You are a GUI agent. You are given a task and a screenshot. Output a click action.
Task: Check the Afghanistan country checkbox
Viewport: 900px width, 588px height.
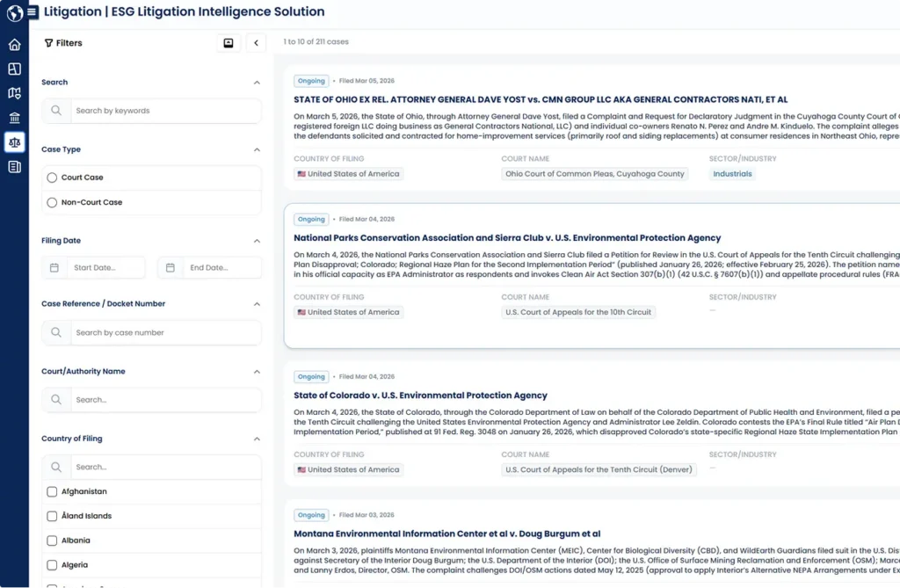click(x=52, y=491)
